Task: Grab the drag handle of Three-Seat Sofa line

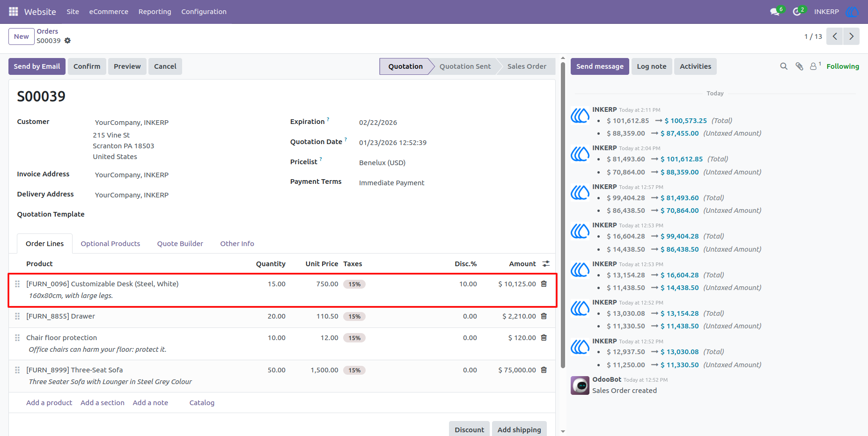Action: (17, 370)
